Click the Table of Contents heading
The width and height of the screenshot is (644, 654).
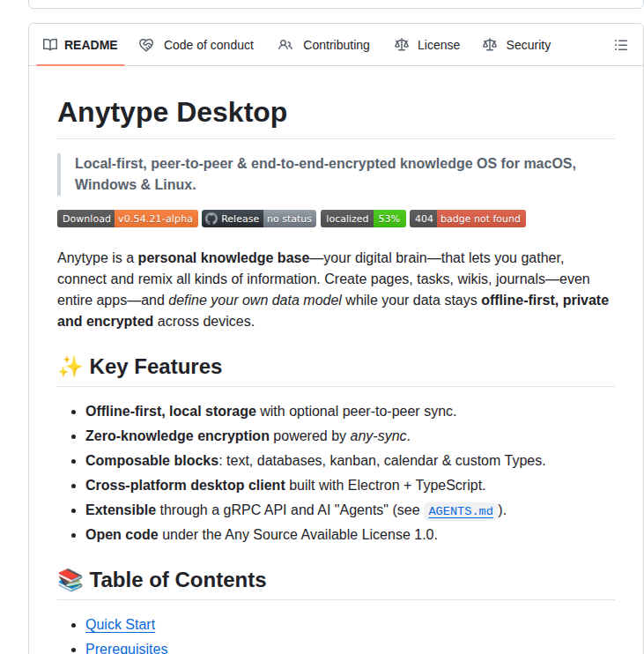click(178, 580)
